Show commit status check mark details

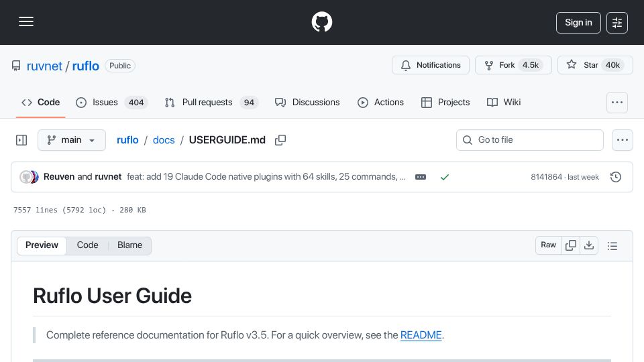click(x=444, y=177)
